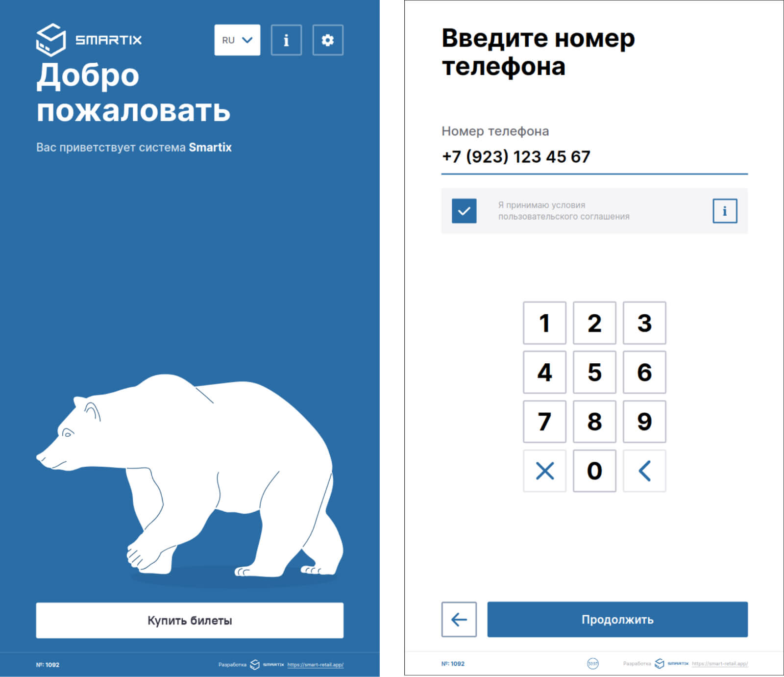
Task: Open settings with the gear icon
Action: pyautogui.click(x=328, y=40)
